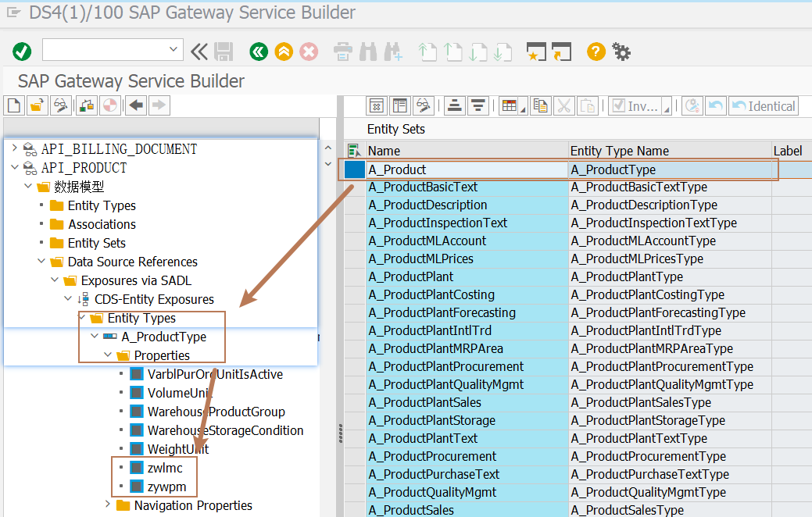Click the Name column header
Image resolution: width=812 pixels, height=517 pixels.
(467, 151)
